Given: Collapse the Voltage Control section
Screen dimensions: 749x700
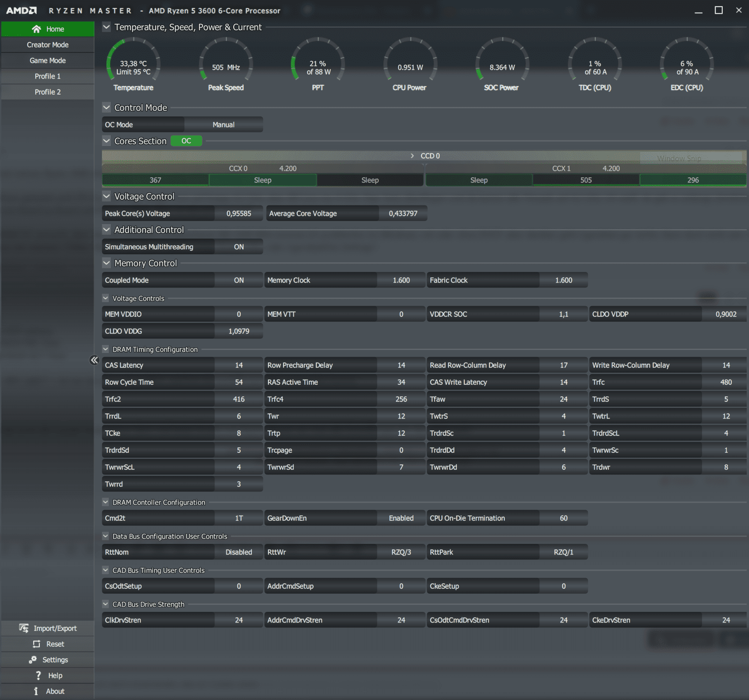Looking at the screenshot, I should click(106, 196).
